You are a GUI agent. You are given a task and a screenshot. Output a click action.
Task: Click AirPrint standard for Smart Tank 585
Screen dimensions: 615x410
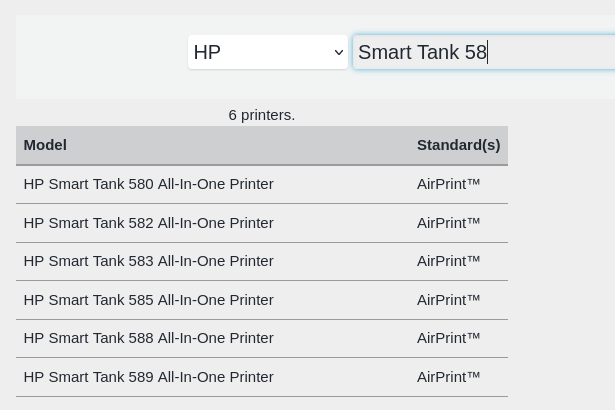[x=448, y=299]
